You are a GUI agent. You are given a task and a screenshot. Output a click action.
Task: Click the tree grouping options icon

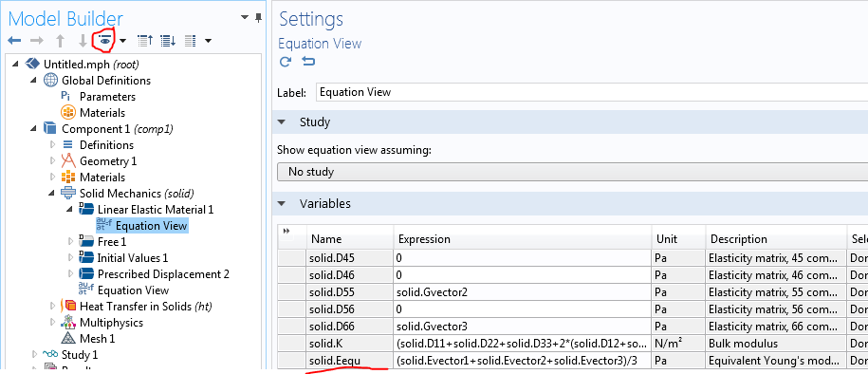click(x=190, y=41)
